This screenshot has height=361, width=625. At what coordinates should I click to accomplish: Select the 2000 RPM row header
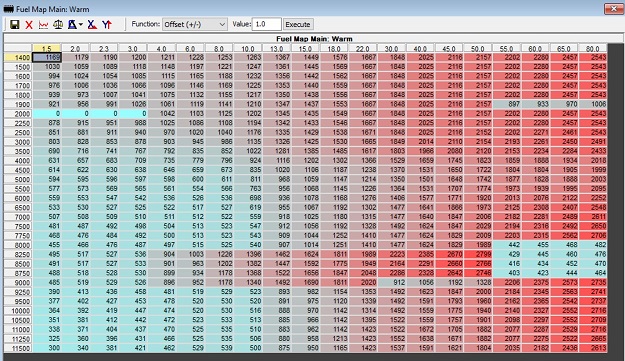(x=18, y=114)
